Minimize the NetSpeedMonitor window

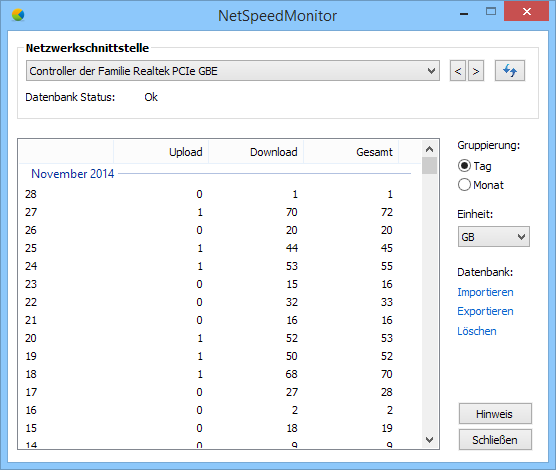pos(464,13)
